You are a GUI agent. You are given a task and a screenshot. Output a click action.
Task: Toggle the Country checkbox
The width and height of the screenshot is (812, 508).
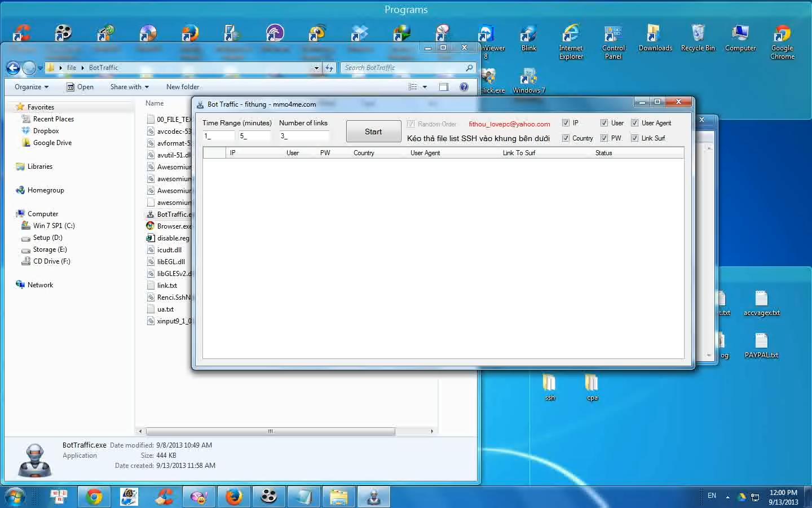[x=566, y=138]
